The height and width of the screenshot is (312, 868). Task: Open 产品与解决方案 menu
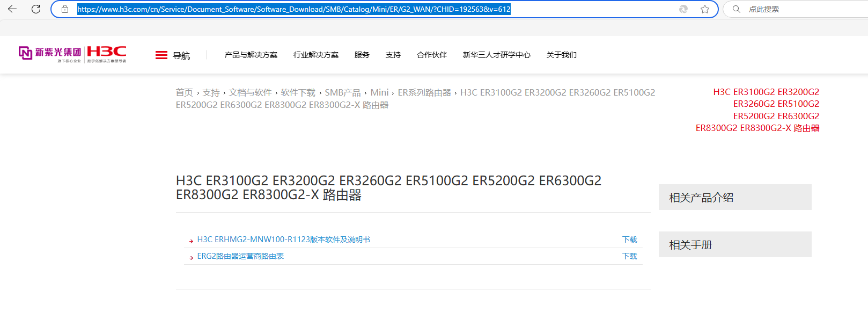pos(251,55)
